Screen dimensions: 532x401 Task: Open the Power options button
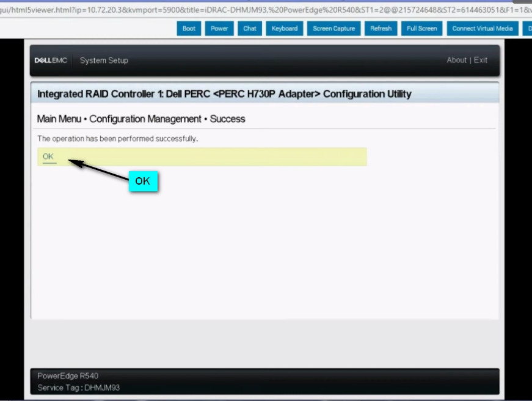[219, 29]
